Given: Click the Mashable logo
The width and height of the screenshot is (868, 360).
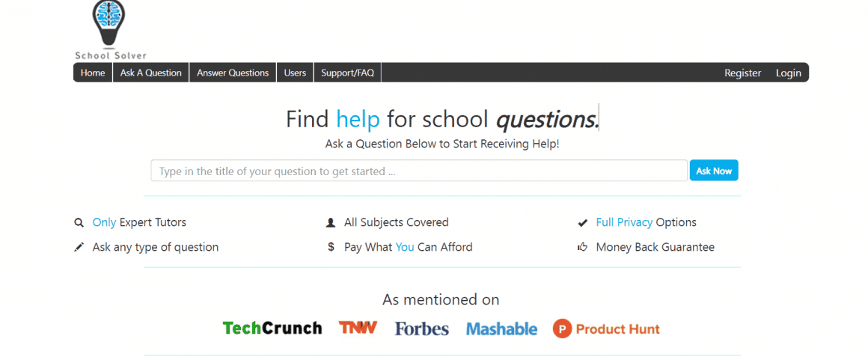Looking at the screenshot, I should coord(501,329).
